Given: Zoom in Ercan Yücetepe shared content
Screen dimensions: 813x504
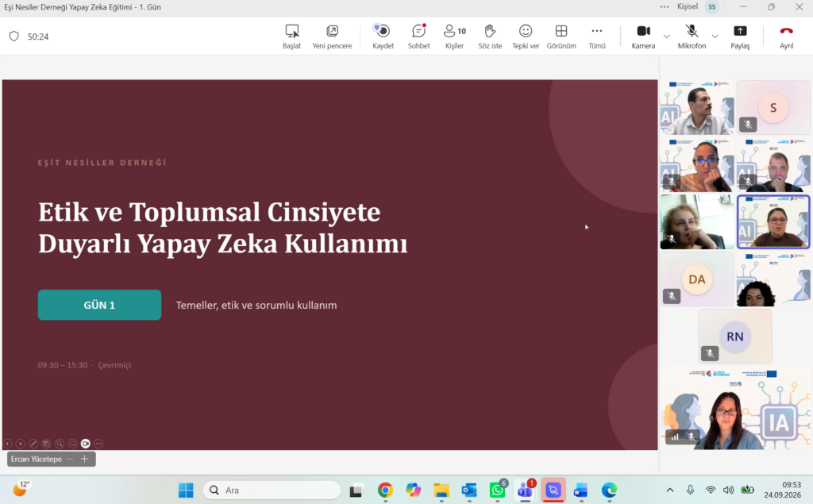Looking at the screenshot, I should pyautogui.click(x=84, y=459).
